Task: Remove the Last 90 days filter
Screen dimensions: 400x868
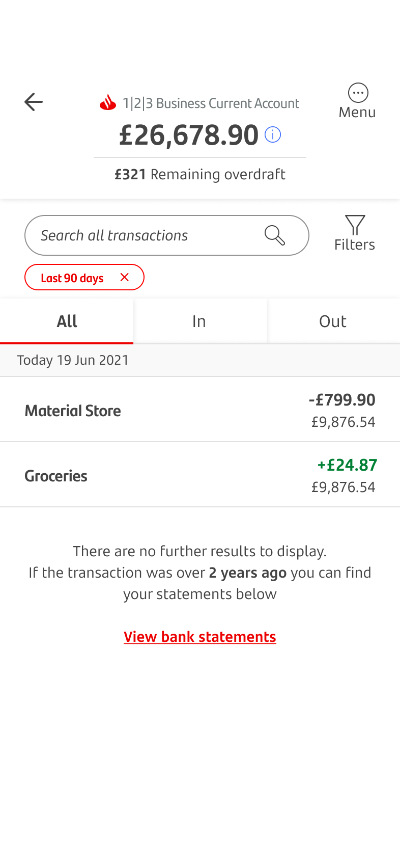Action: pyautogui.click(x=125, y=277)
